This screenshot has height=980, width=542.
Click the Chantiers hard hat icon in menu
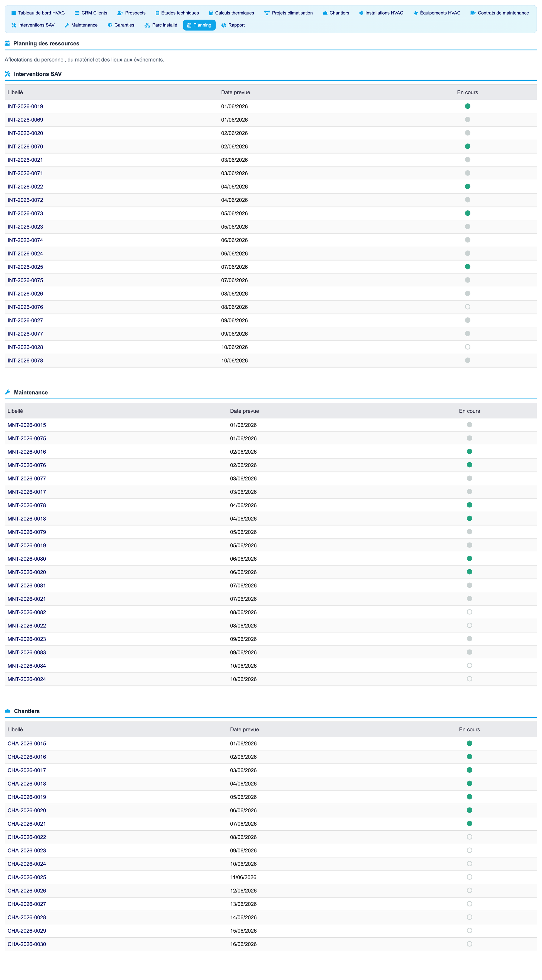pyautogui.click(x=325, y=13)
